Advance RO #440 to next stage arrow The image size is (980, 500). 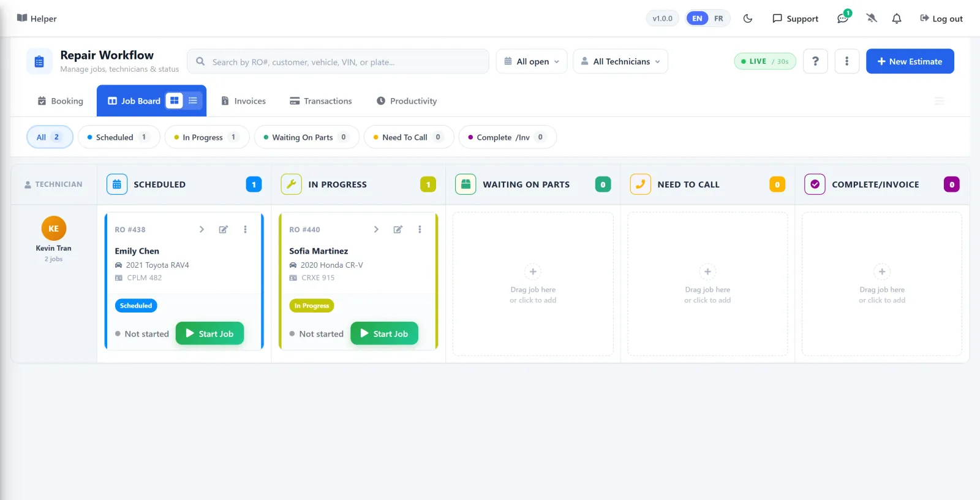tap(376, 229)
